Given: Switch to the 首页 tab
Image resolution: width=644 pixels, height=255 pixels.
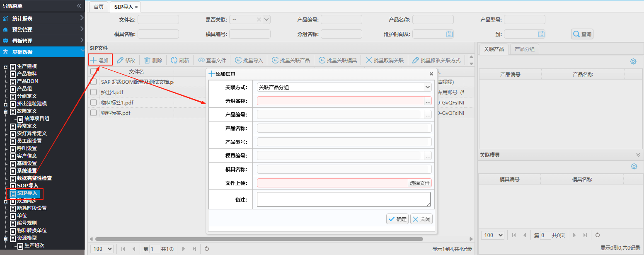Looking at the screenshot, I should click(99, 7).
